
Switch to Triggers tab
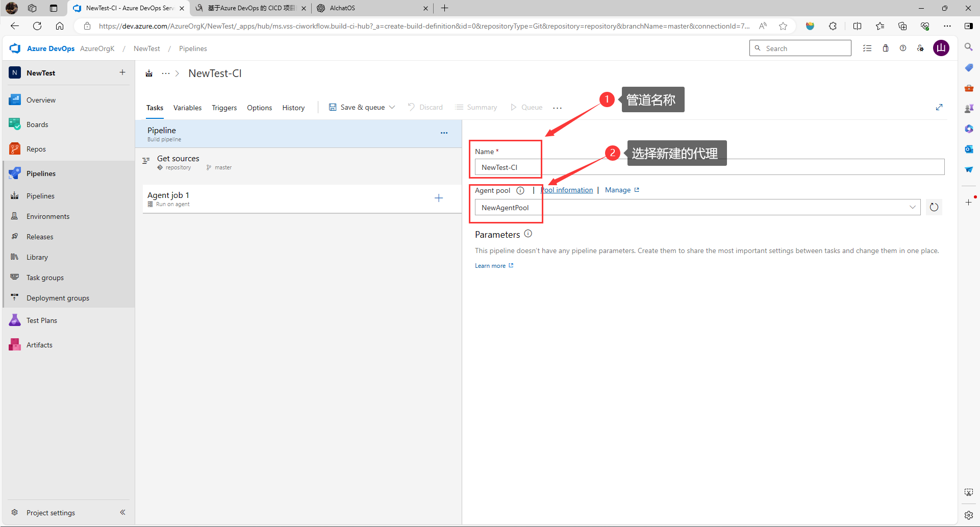pos(224,108)
